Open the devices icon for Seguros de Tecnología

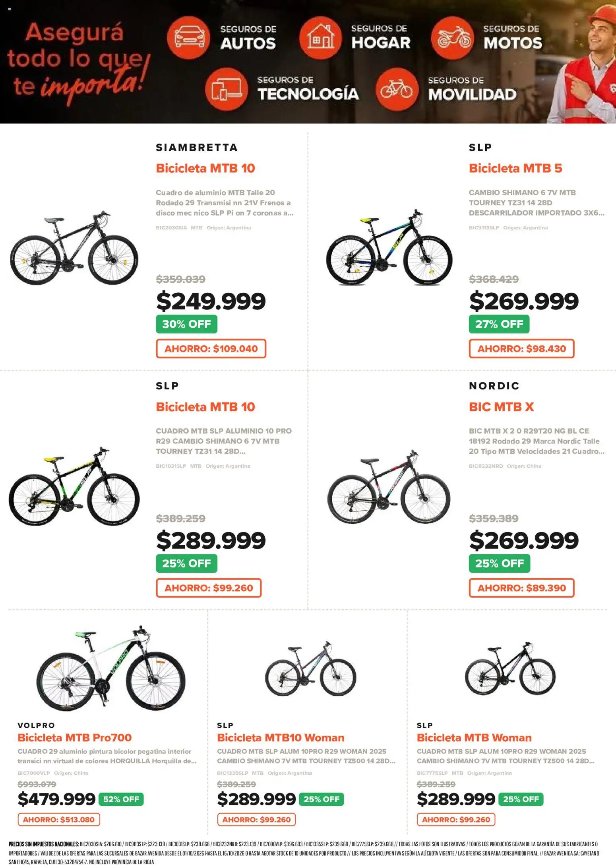[x=227, y=89]
